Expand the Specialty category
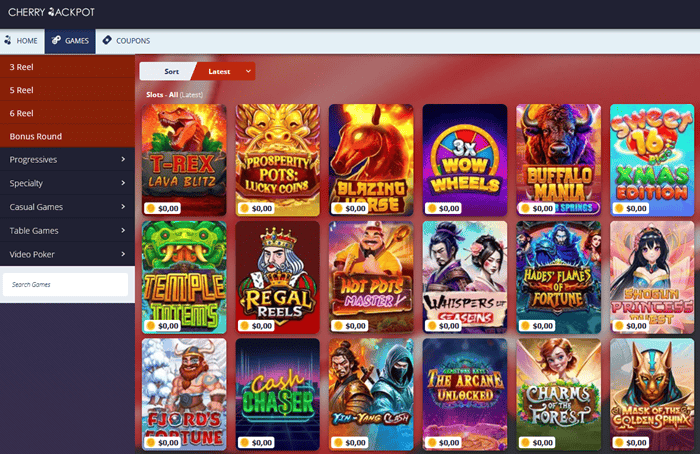The image size is (700, 454). (67, 183)
